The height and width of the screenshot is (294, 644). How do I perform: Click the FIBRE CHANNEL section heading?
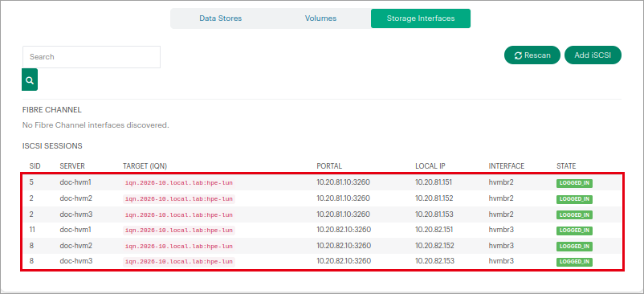(51, 110)
